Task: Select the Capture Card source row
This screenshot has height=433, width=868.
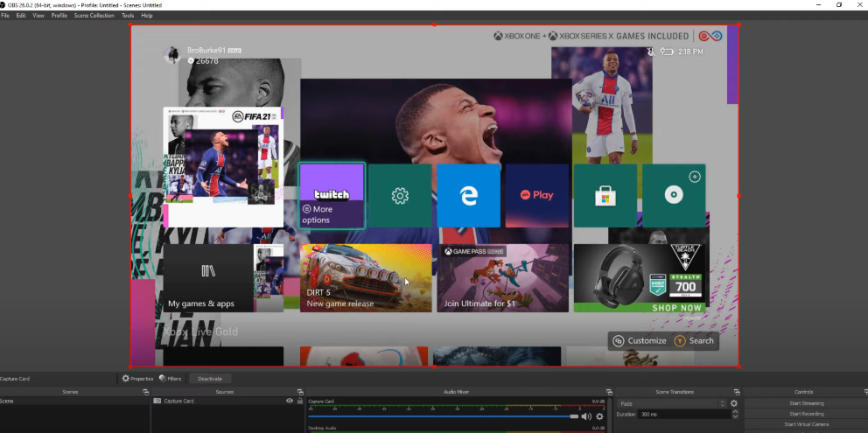Action: (x=228, y=401)
